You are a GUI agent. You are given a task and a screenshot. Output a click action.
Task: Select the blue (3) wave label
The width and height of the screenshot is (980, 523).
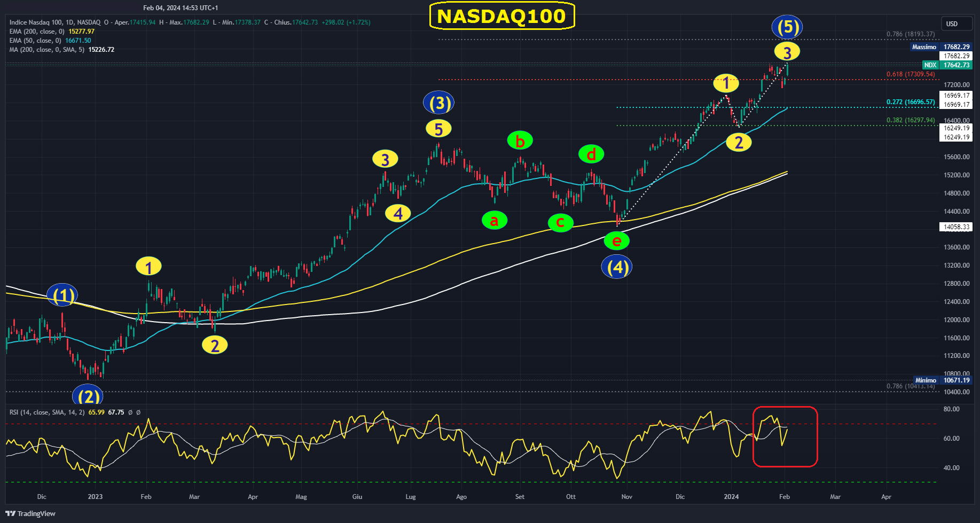coord(438,103)
